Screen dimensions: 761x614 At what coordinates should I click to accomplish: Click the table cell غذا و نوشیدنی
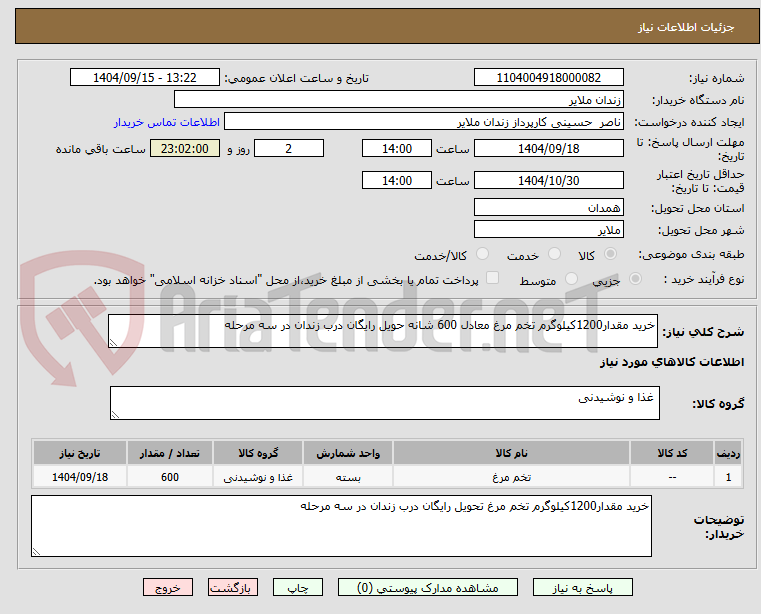(258, 477)
